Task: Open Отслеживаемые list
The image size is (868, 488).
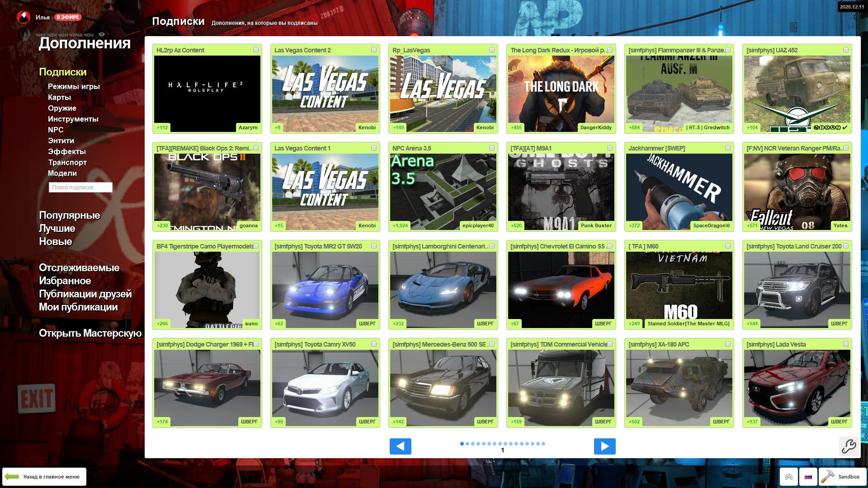Action: [79, 267]
